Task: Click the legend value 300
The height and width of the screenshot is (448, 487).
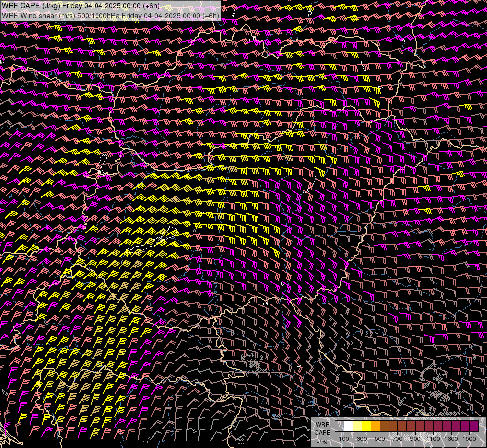Action: click(362, 439)
